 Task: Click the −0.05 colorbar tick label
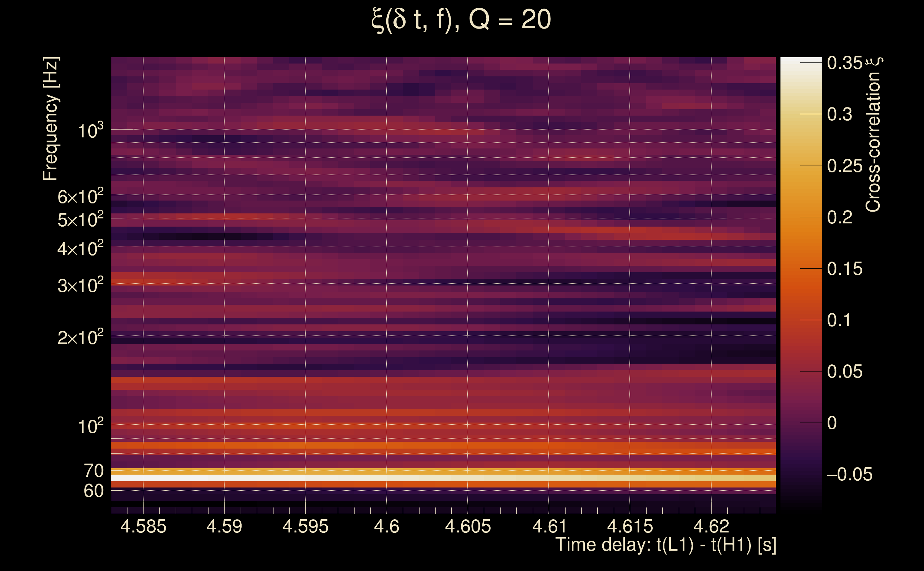850,474
